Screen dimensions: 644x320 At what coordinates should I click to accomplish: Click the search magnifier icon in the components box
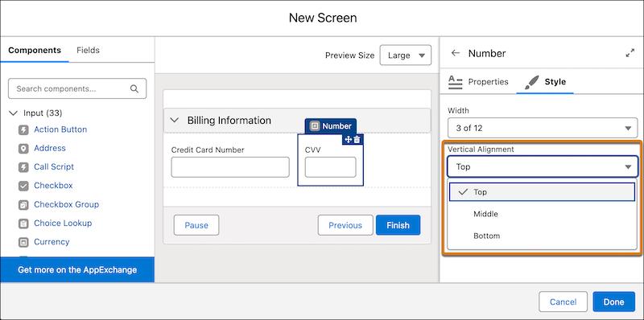[134, 88]
